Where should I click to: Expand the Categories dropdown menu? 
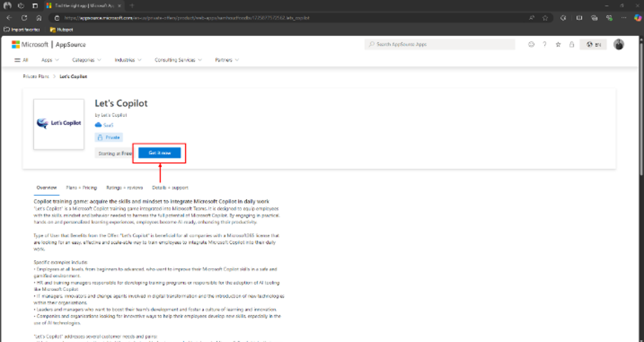pos(87,60)
